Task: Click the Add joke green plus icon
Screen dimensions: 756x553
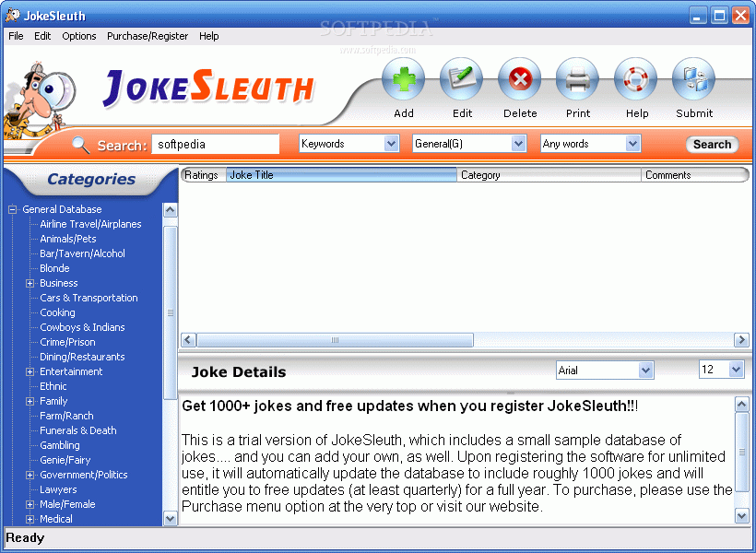Action: (x=404, y=79)
